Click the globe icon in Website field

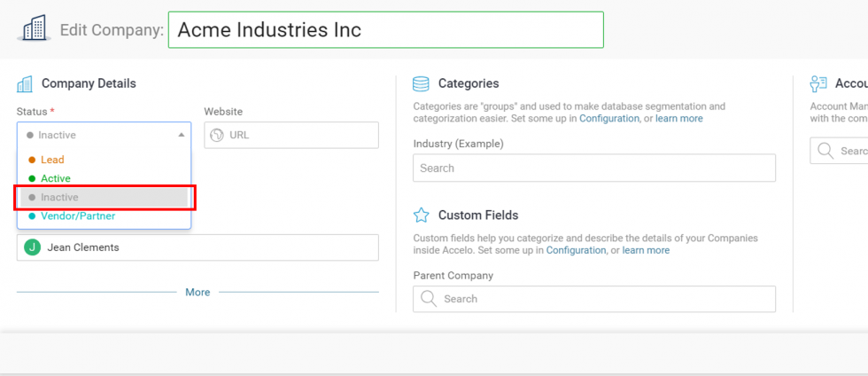coord(217,135)
